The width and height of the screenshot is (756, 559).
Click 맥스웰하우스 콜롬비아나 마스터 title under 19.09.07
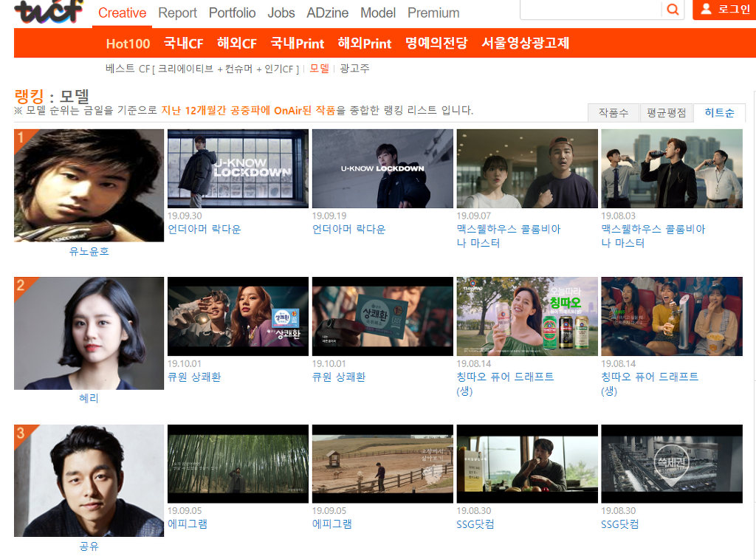(509, 236)
